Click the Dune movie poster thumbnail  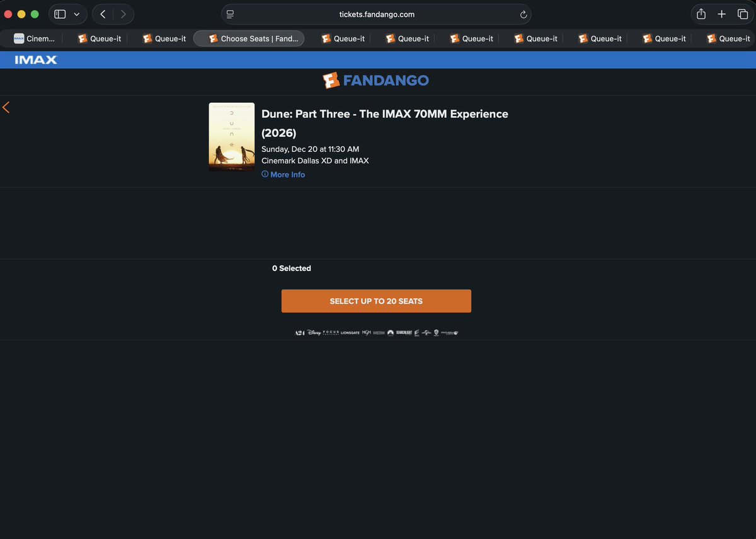(232, 137)
